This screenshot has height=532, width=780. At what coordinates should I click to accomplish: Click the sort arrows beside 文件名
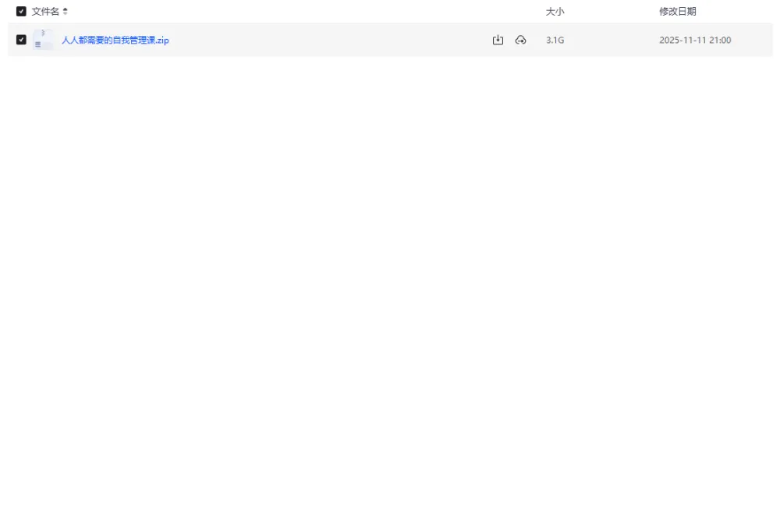click(x=66, y=12)
